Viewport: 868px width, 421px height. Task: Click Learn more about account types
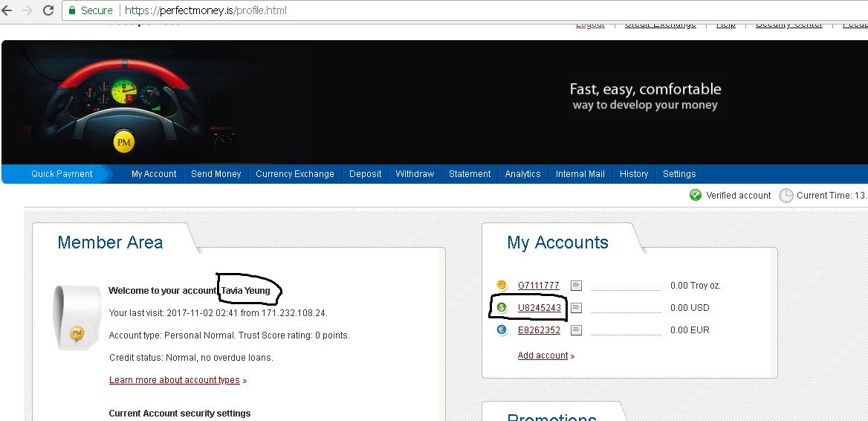175,380
